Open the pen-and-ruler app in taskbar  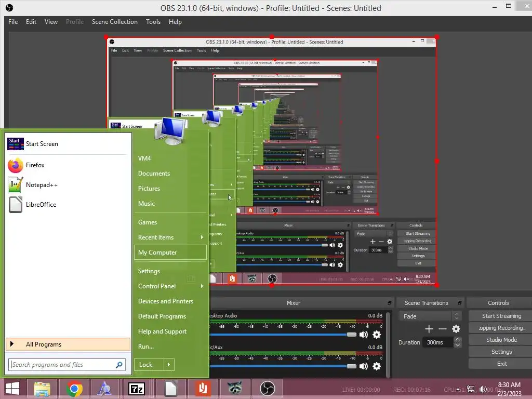[104, 389]
